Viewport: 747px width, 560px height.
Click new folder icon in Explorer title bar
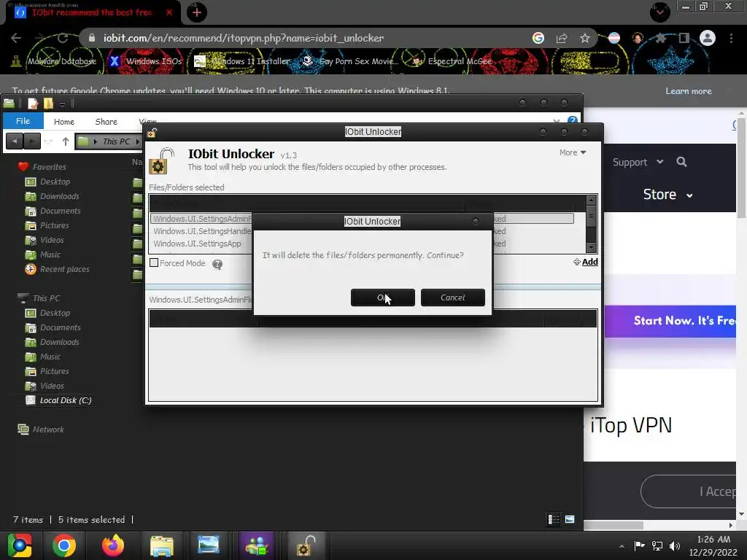point(49,104)
